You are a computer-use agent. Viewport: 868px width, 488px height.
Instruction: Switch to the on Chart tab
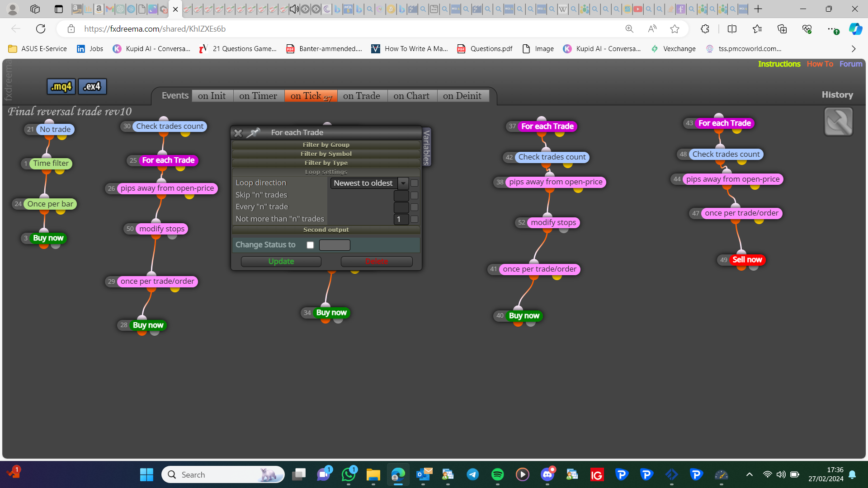tap(411, 96)
